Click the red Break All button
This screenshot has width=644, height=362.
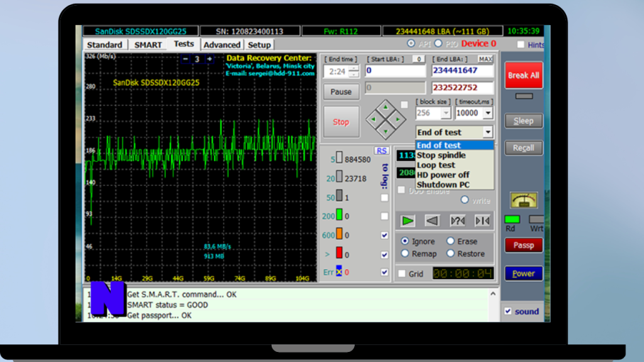[523, 75]
